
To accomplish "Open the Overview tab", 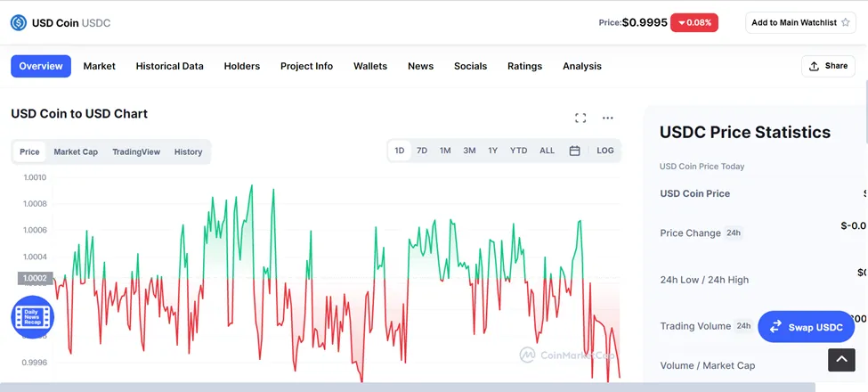I will pos(41,66).
